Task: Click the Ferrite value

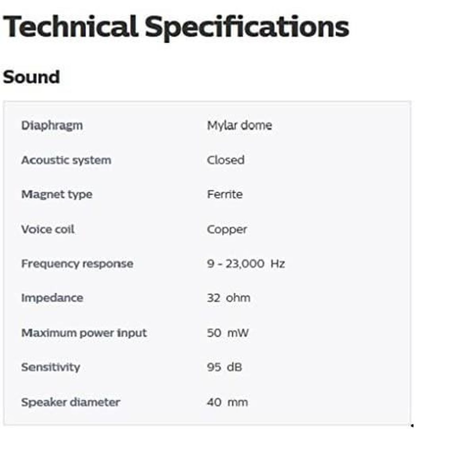Action: [x=225, y=194]
